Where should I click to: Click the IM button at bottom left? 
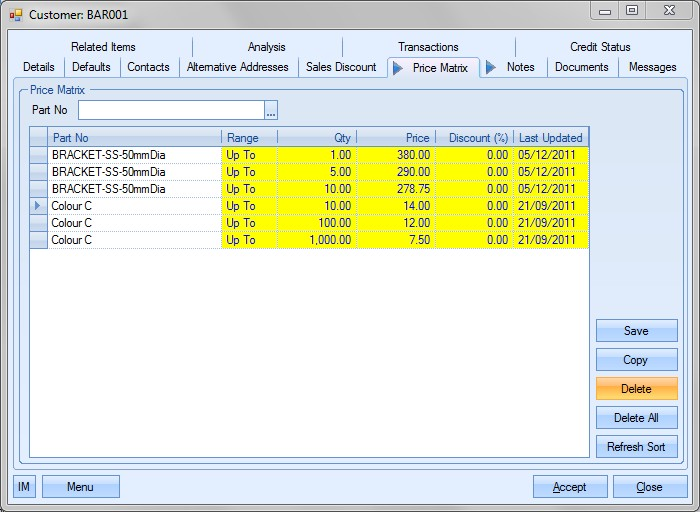click(x=25, y=487)
